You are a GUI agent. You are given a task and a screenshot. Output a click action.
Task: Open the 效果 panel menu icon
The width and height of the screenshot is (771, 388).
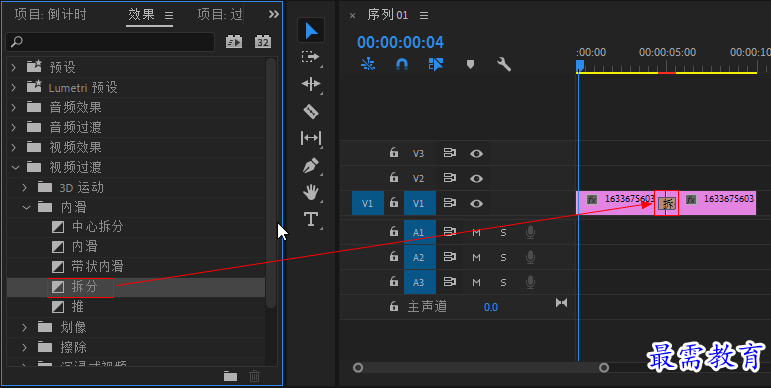click(x=169, y=16)
